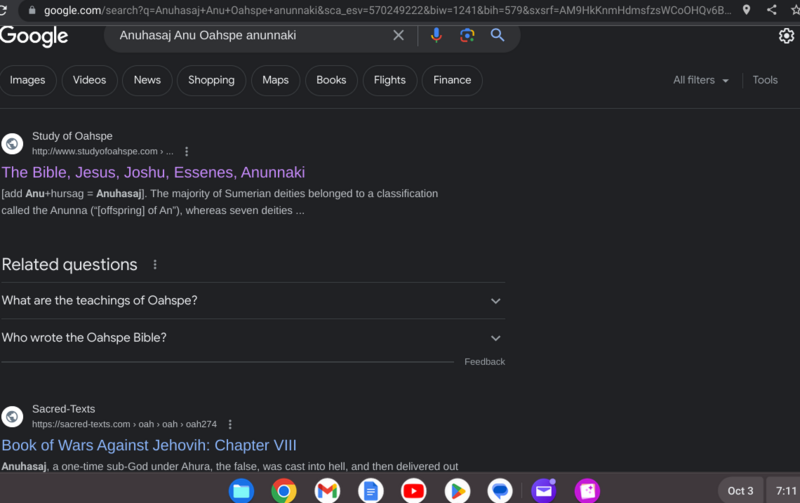
Task: Open All filters dropdown
Action: 701,80
